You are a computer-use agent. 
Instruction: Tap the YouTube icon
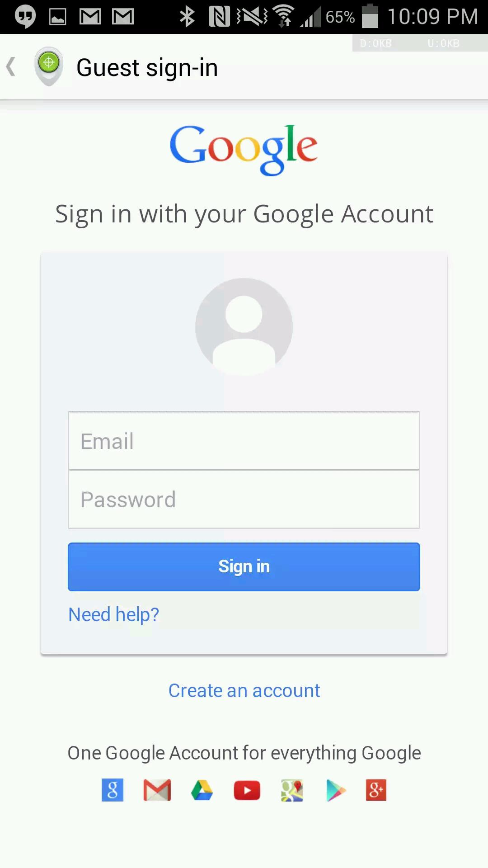click(x=247, y=790)
